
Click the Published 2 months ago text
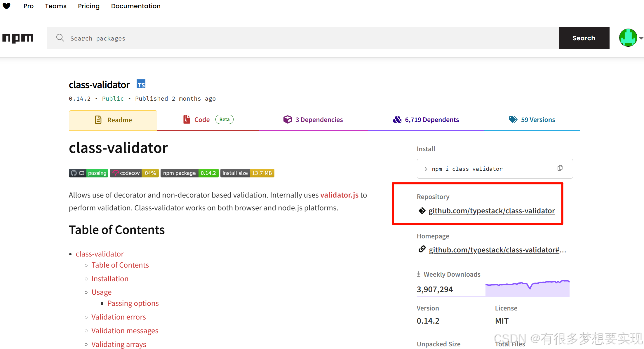coord(175,99)
